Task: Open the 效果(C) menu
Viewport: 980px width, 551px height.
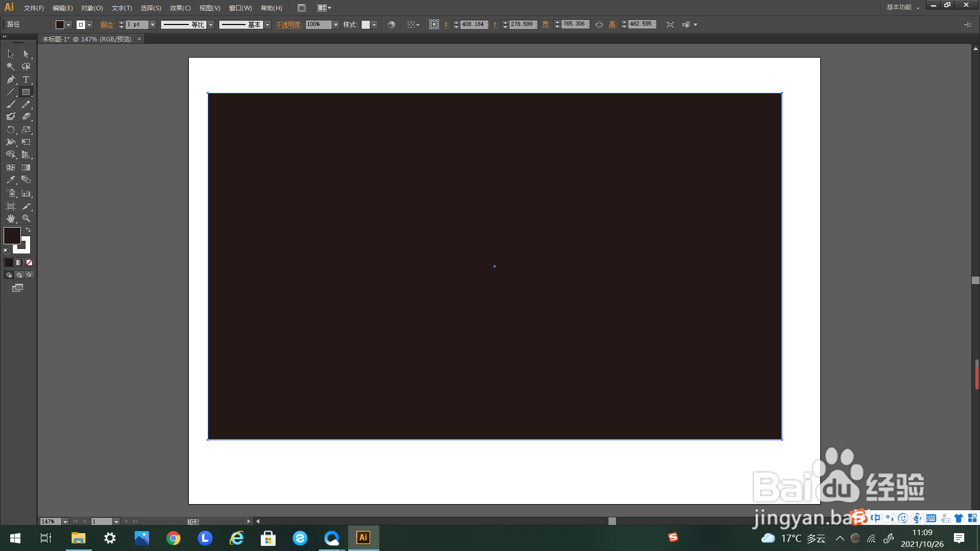Action: pos(180,8)
